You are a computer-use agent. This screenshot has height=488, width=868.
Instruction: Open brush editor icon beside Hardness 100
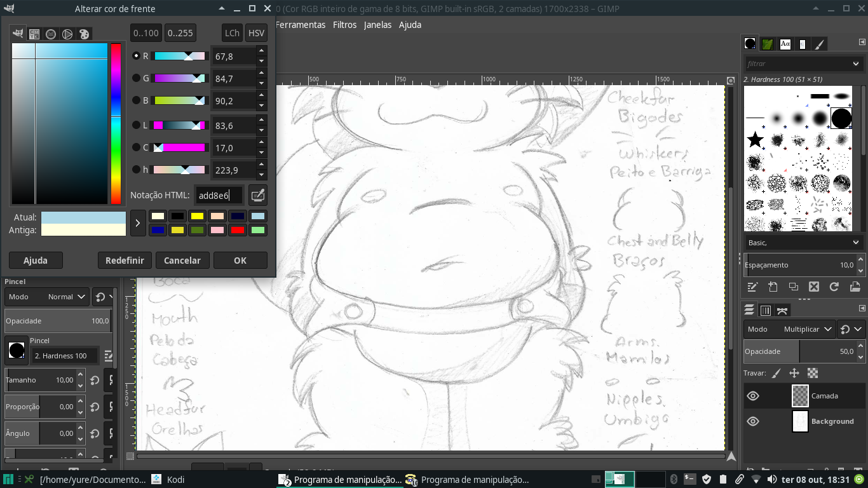pyautogui.click(x=109, y=356)
